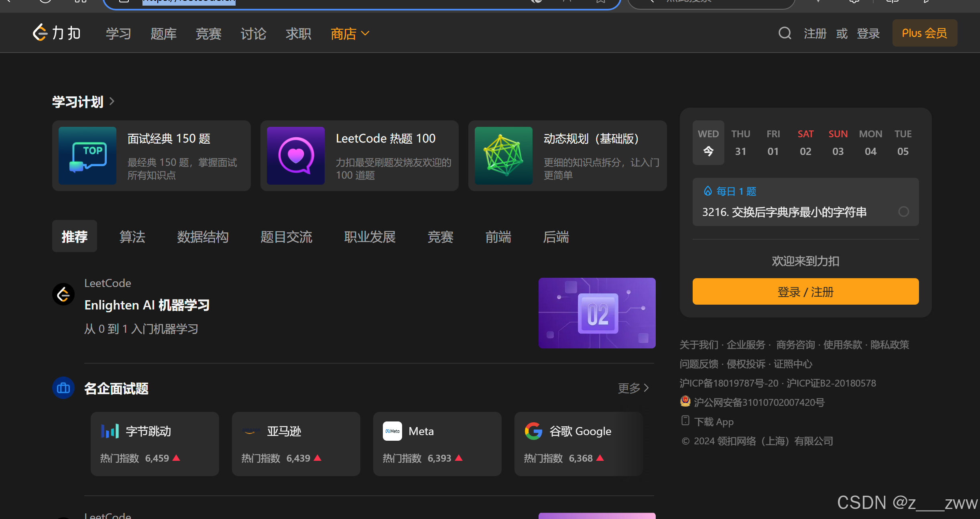Click the 面试经典 150 题 TOP icon
The width and height of the screenshot is (980, 519).
coord(87,156)
